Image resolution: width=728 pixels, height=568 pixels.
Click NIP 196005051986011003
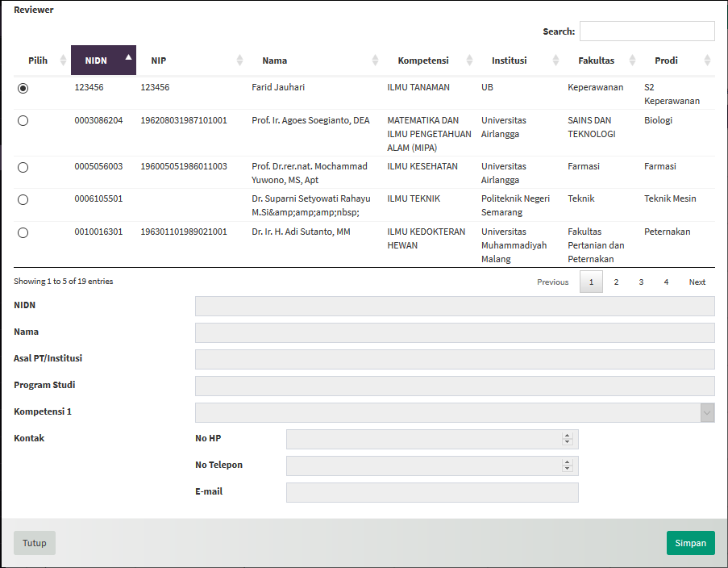(184, 166)
